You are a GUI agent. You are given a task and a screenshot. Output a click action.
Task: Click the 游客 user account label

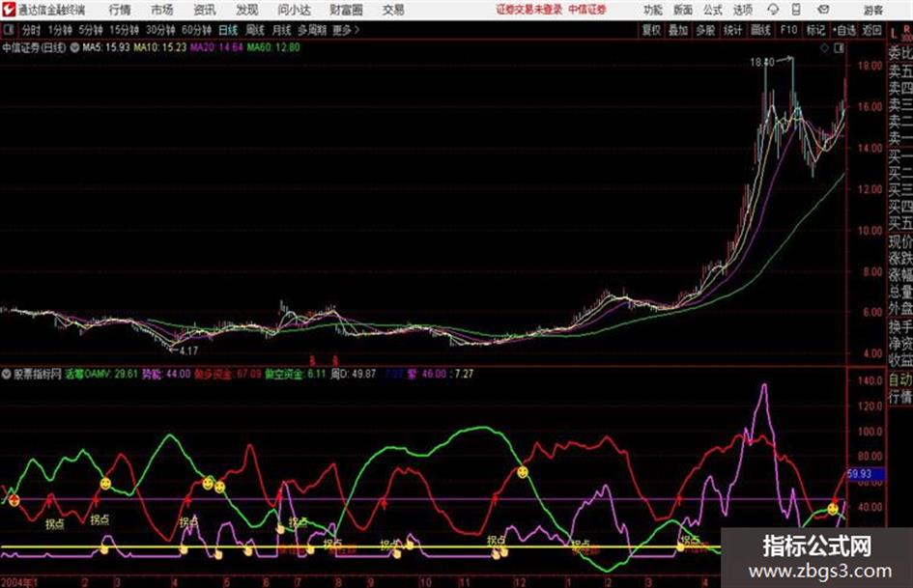point(872,10)
